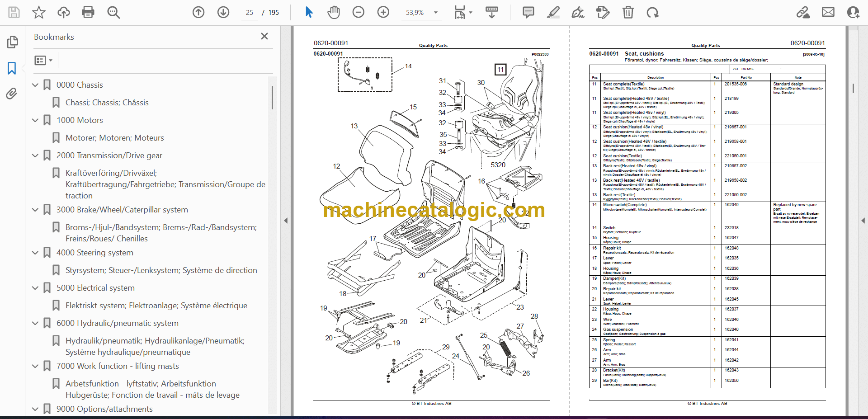Add a sticky note comment
868x419 pixels.
click(528, 12)
